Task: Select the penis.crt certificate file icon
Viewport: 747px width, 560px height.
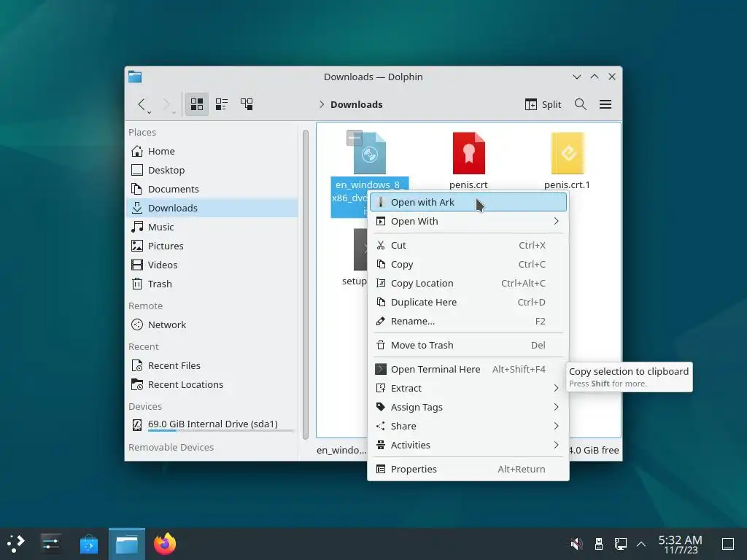Action: point(469,153)
